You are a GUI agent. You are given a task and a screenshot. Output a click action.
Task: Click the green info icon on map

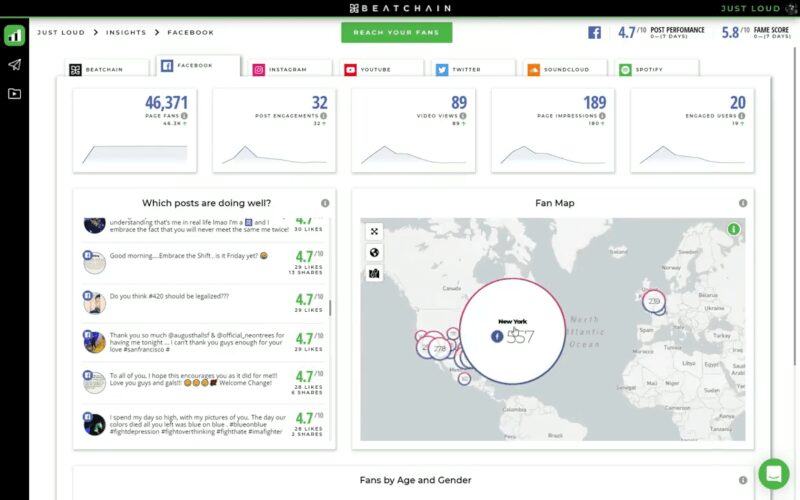pyautogui.click(x=734, y=230)
